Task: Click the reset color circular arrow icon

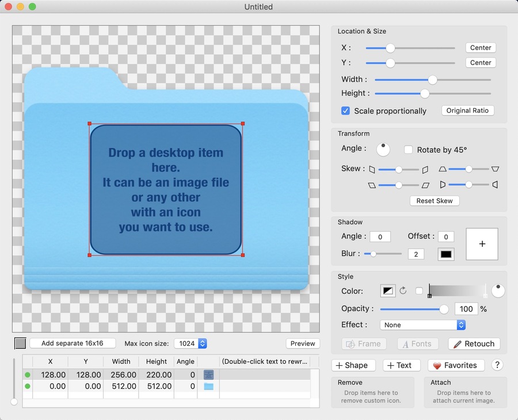Action: (403, 291)
